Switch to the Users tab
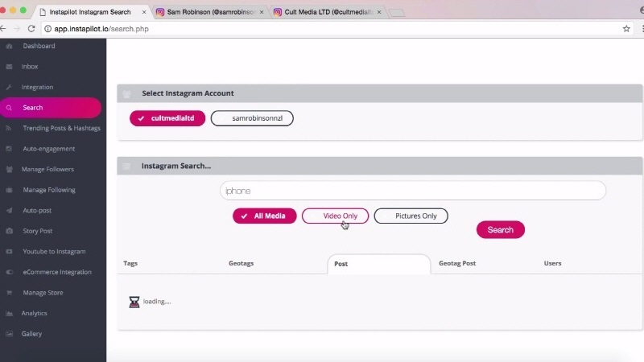The height and width of the screenshot is (362, 644). coord(552,264)
